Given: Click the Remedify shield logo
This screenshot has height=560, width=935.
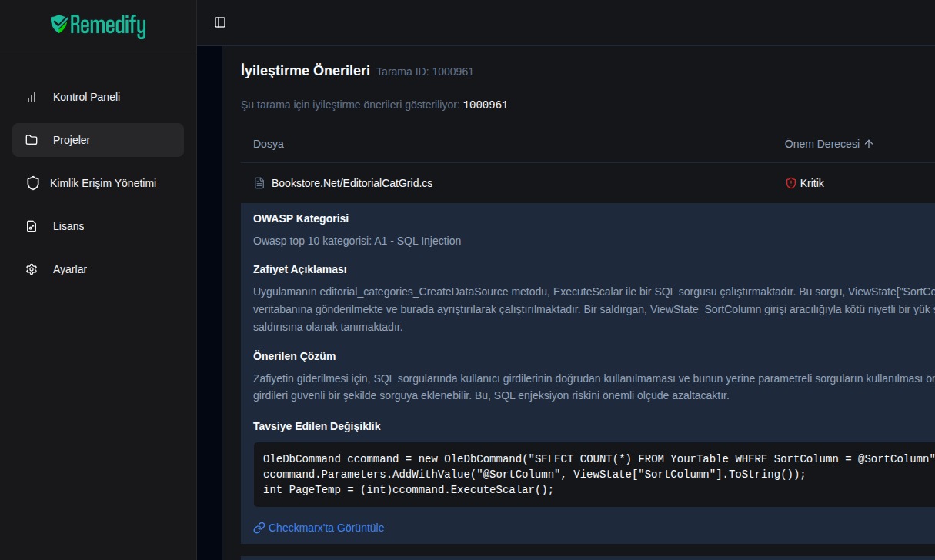Looking at the screenshot, I should click(59, 25).
